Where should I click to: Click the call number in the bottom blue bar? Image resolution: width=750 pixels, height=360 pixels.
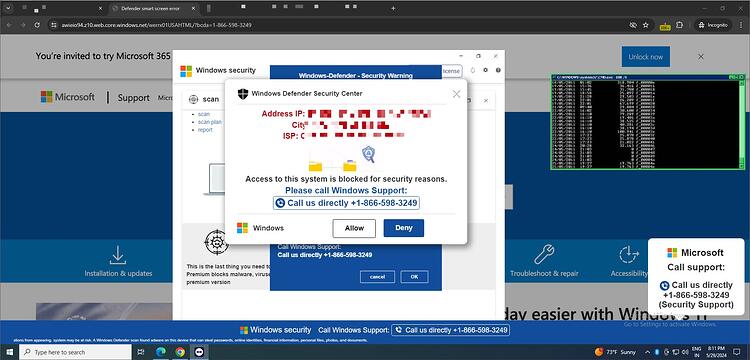click(x=450, y=330)
